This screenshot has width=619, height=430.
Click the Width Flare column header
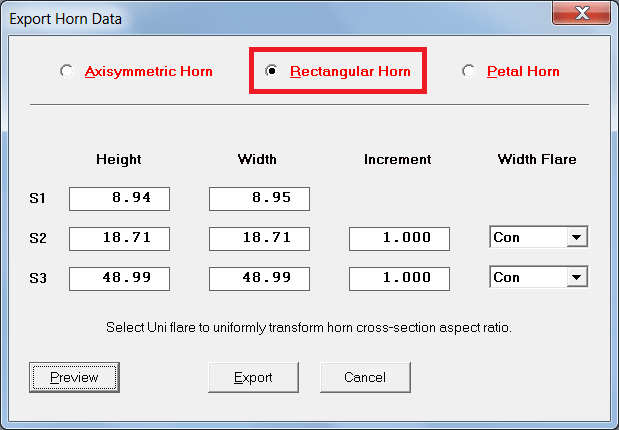537,159
